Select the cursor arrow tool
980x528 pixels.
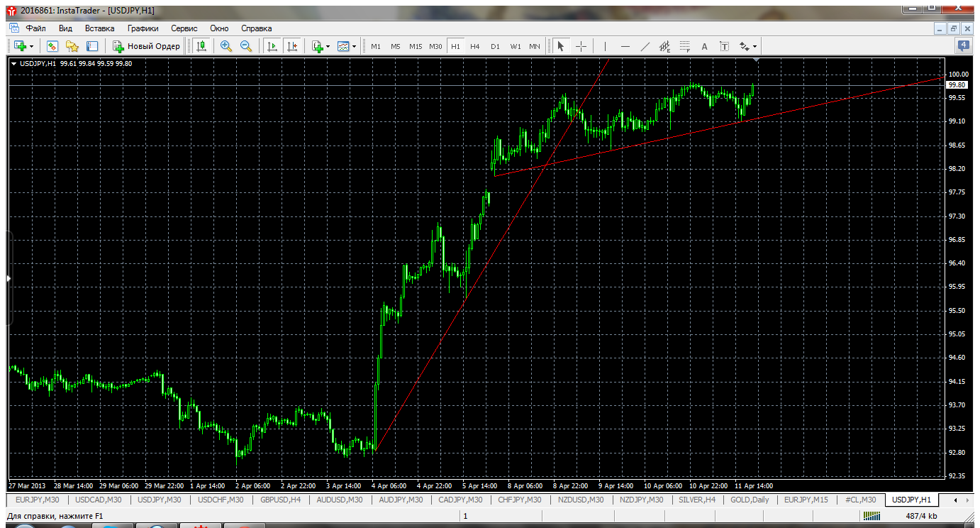coord(561,46)
